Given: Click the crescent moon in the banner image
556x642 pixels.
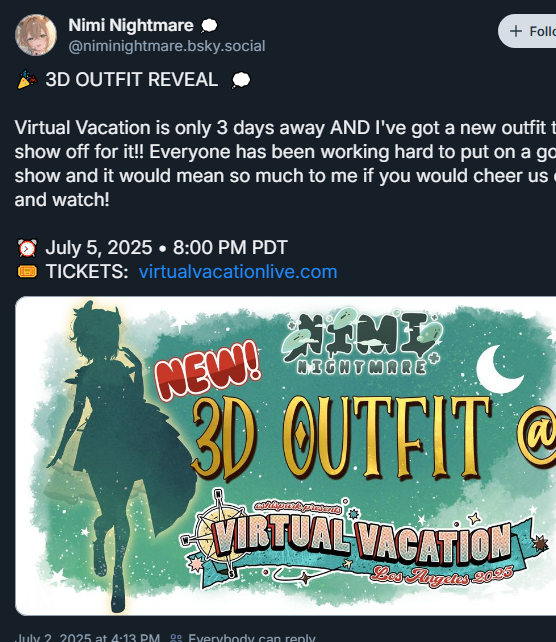Looking at the screenshot, I should click(499, 369).
